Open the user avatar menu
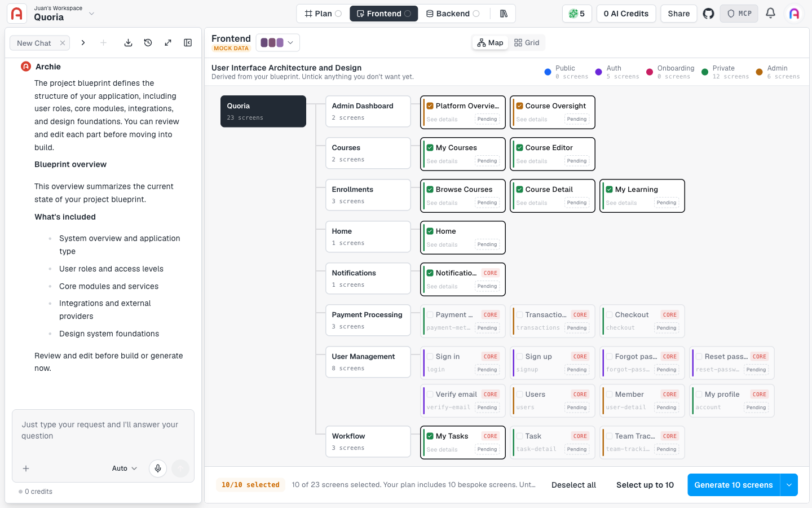The height and width of the screenshot is (508, 812). (x=794, y=14)
